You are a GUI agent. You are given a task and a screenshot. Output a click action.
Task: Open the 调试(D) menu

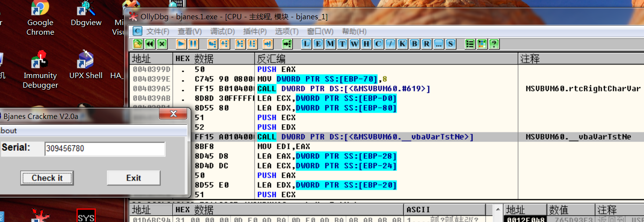[222, 31]
